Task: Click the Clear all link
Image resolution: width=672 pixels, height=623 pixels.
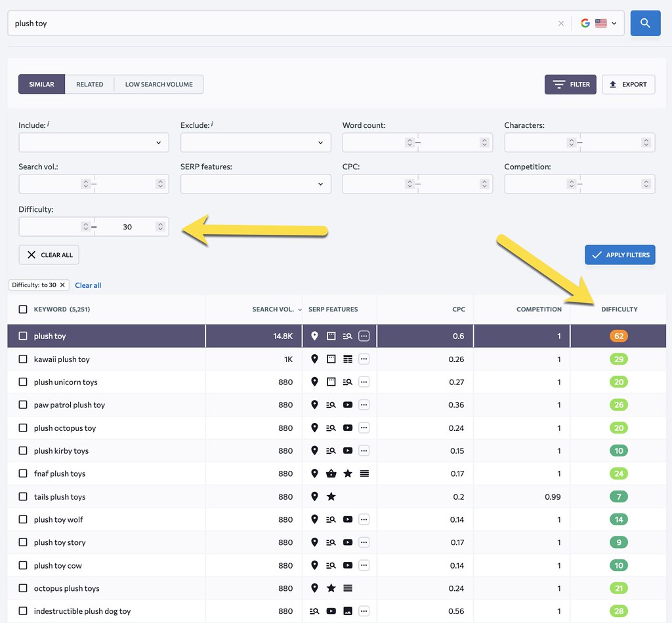Action: tap(88, 285)
